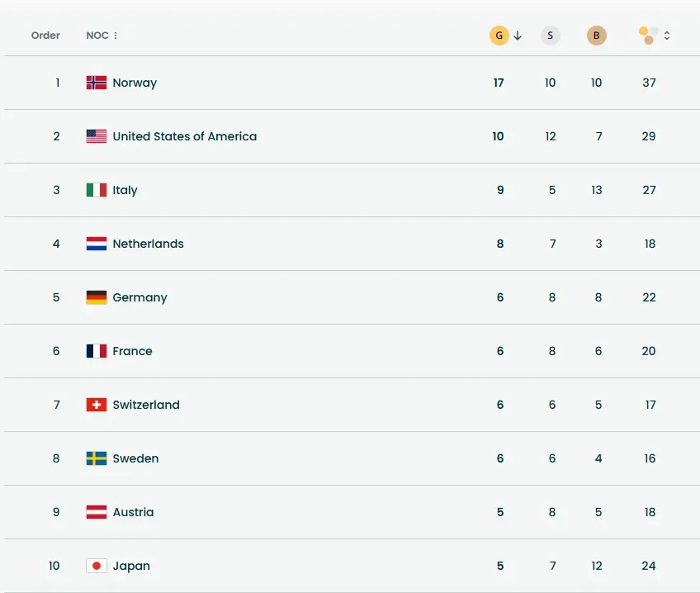Expand total medals sort chevrons
Screen dimensions: 700x593
[667, 36]
